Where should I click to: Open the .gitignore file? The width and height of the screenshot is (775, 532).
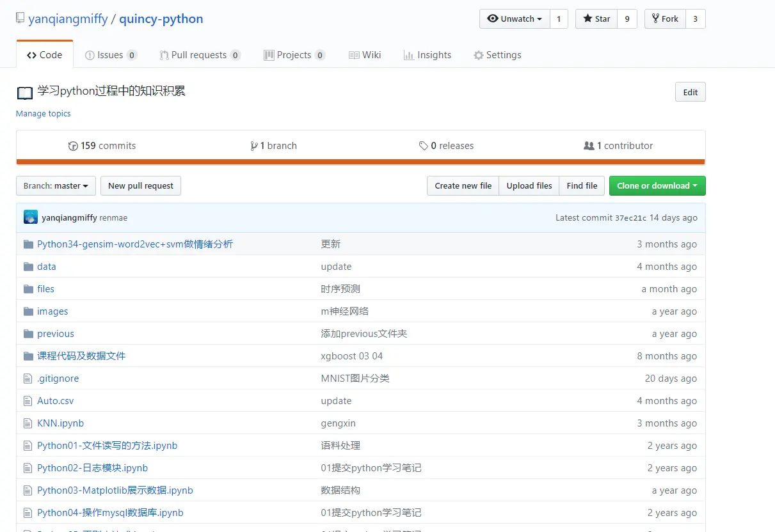(58, 379)
